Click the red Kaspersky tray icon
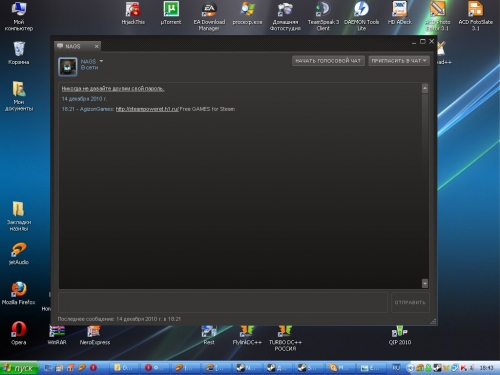Image resolution: width=500 pixels, height=375 pixels. 464,368
